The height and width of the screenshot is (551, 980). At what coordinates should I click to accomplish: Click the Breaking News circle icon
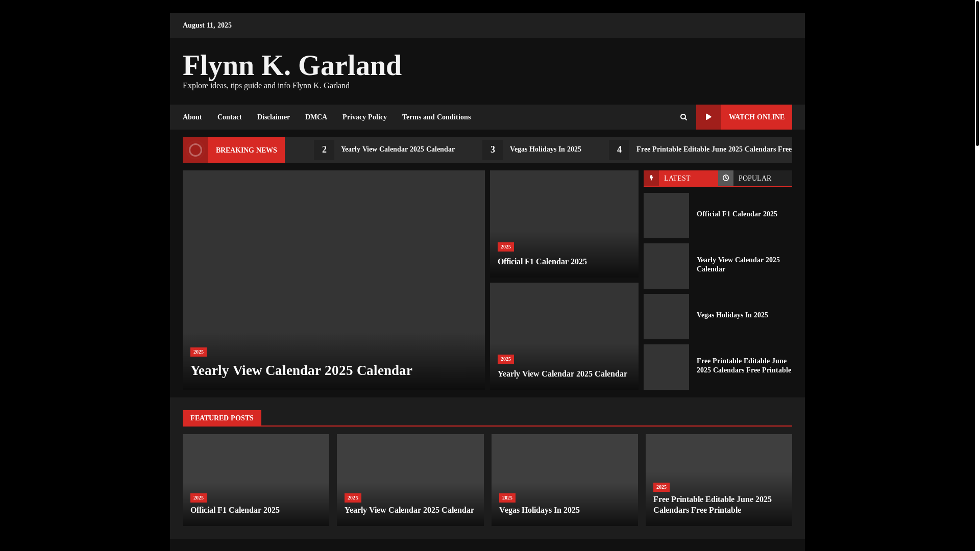(195, 150)
